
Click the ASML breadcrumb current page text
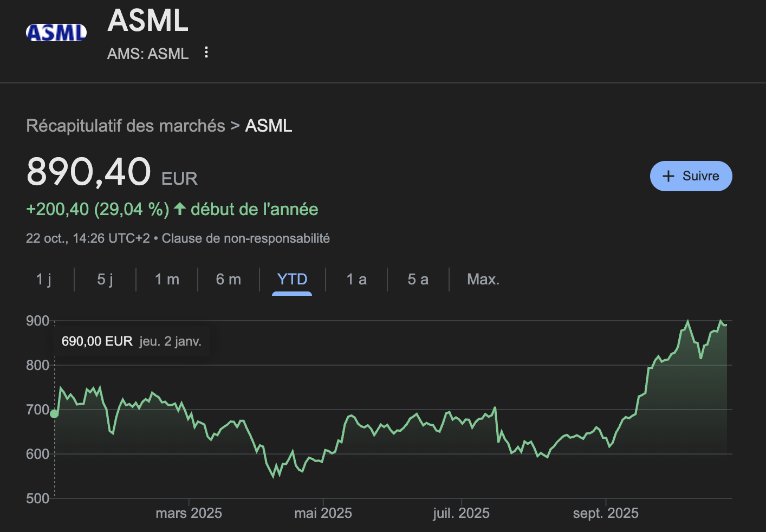pyautogui.click(x=269, y=126)
